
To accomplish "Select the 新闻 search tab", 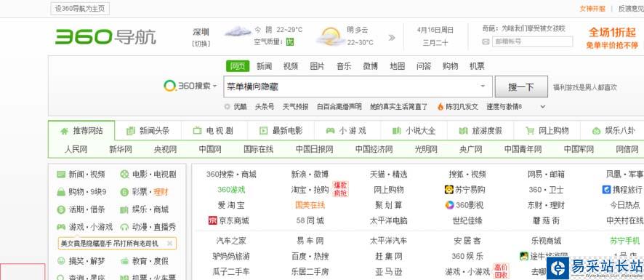I will coord(264,65).
